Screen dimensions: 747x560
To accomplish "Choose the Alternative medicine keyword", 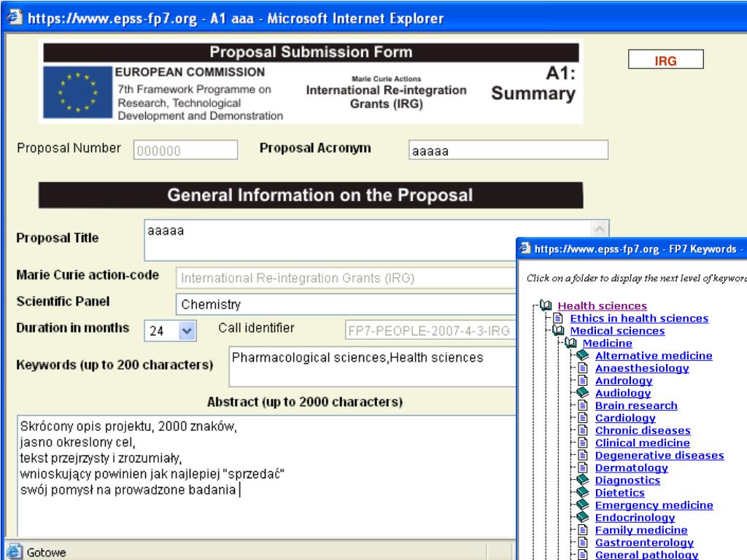I will [x=654, y=355].
